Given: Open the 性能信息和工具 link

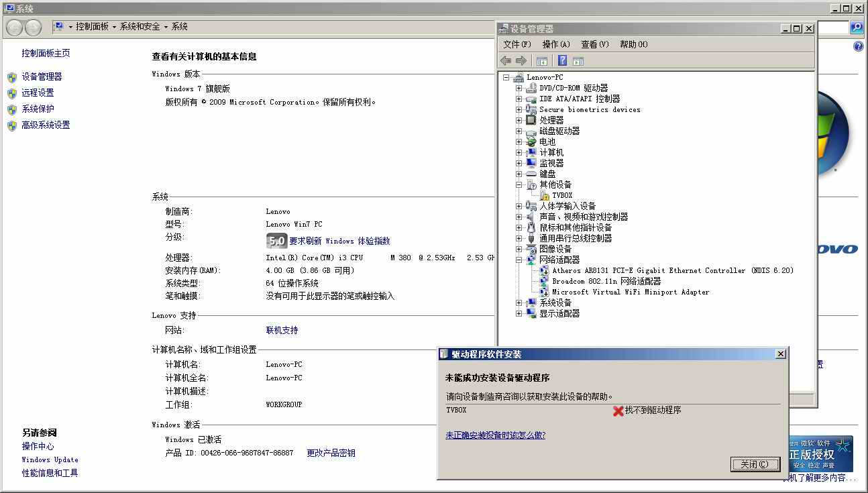Looking at the screenshot, I should click(x=50, y=473).
